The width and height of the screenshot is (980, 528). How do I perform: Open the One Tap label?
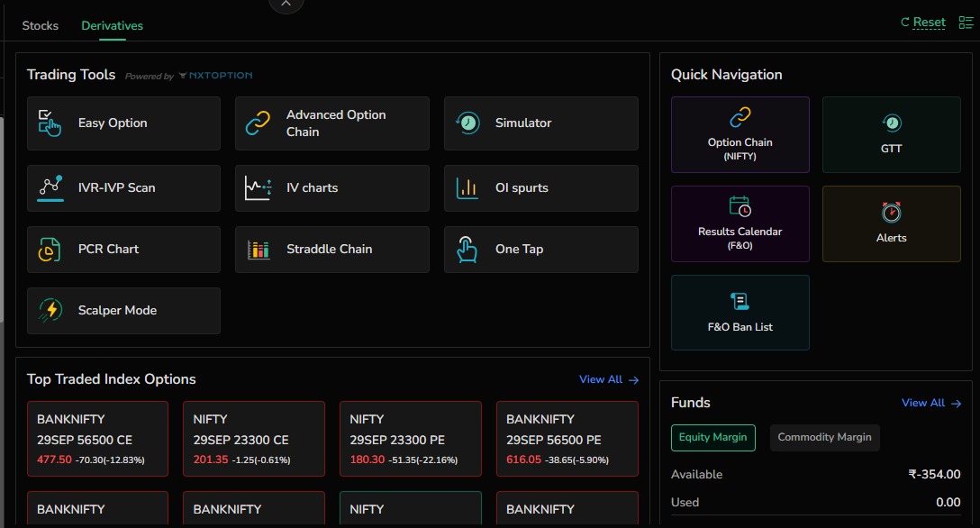[520, 250]
